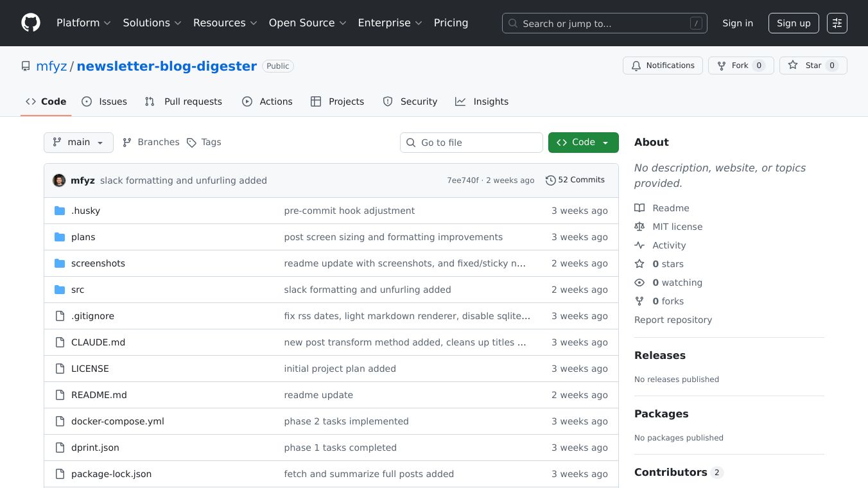Toggle watching via the eye icon
Screen dimensions: 868x488
tap(639, 283)
